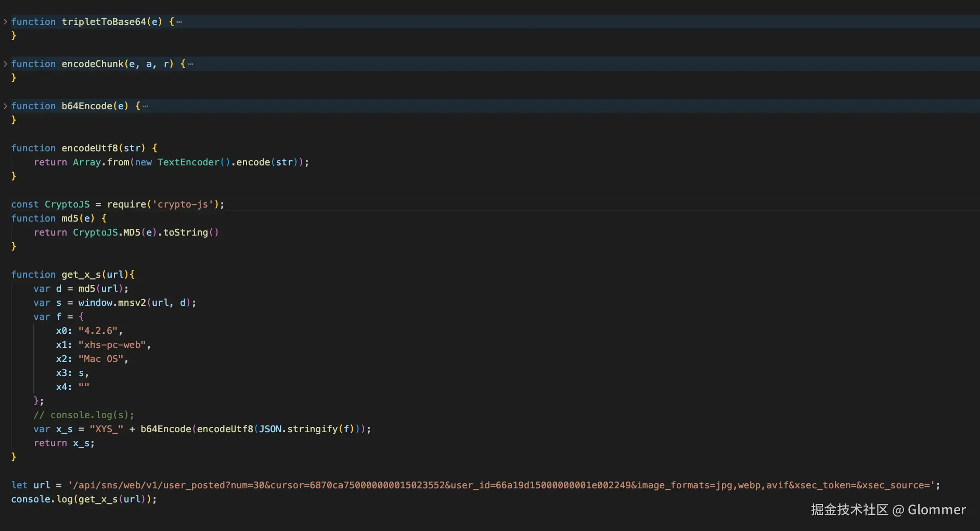Click the fold ellipsis after encodeChunk(e, a, r) {

pyautogui.click(x=190, y=64)
